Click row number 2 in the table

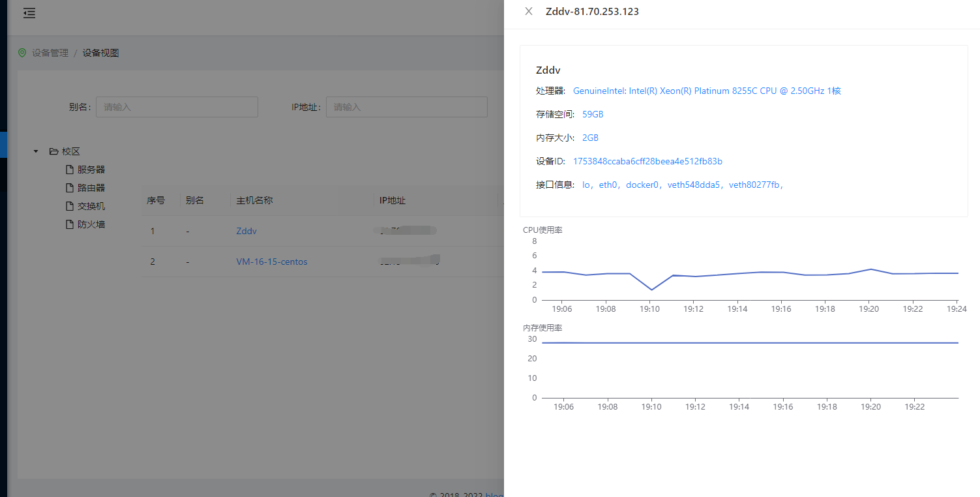tap(153, 262)
